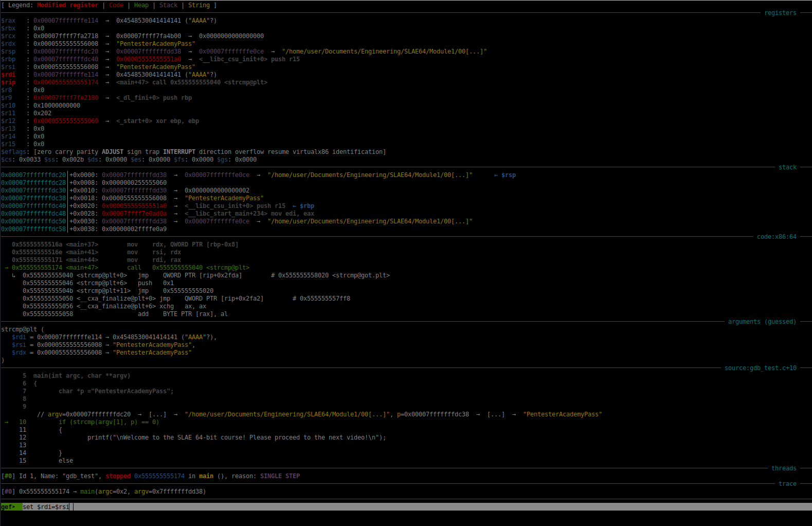Click the '← $rsp' stack marker
The height and width of the screenshot is (526, 812).
pyautogui.click(x=505, y=175)
